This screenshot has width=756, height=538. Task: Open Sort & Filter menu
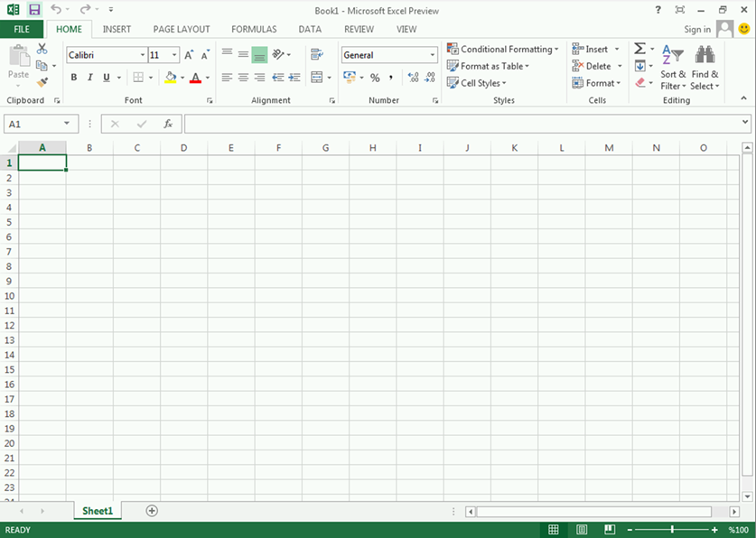coord(673,68)
